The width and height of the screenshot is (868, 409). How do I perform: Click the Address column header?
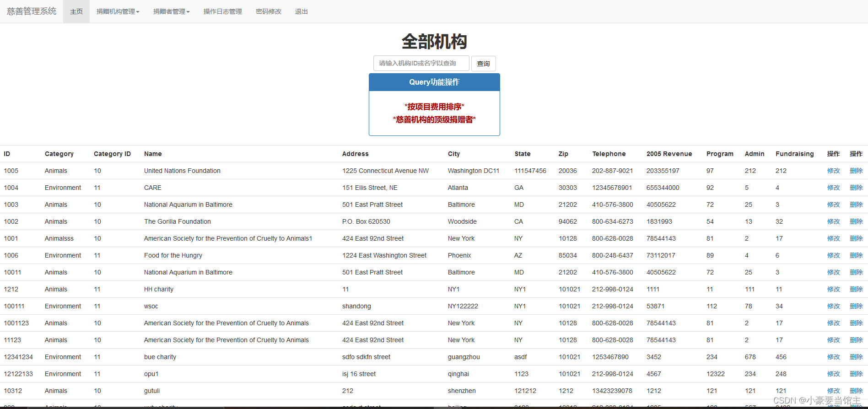(355, 154)
